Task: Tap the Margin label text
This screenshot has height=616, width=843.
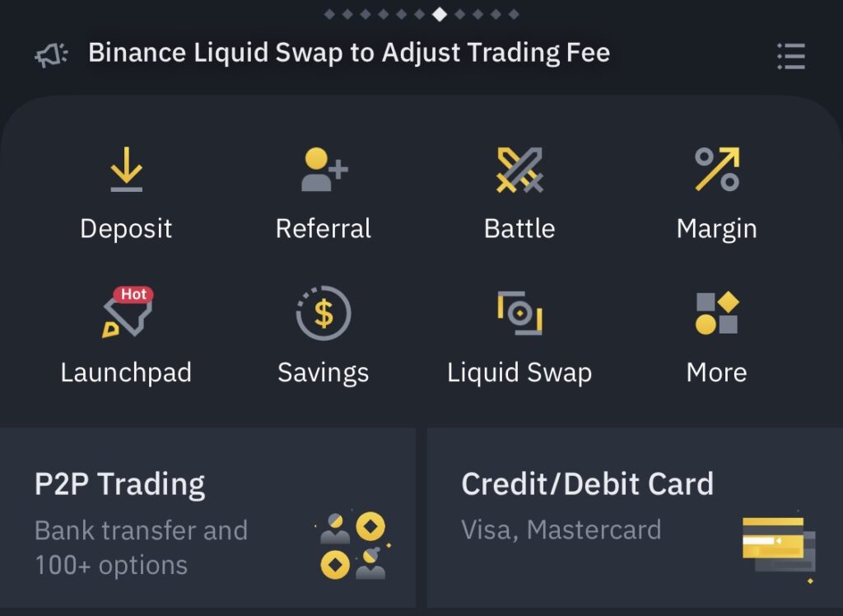Action: 717,229
